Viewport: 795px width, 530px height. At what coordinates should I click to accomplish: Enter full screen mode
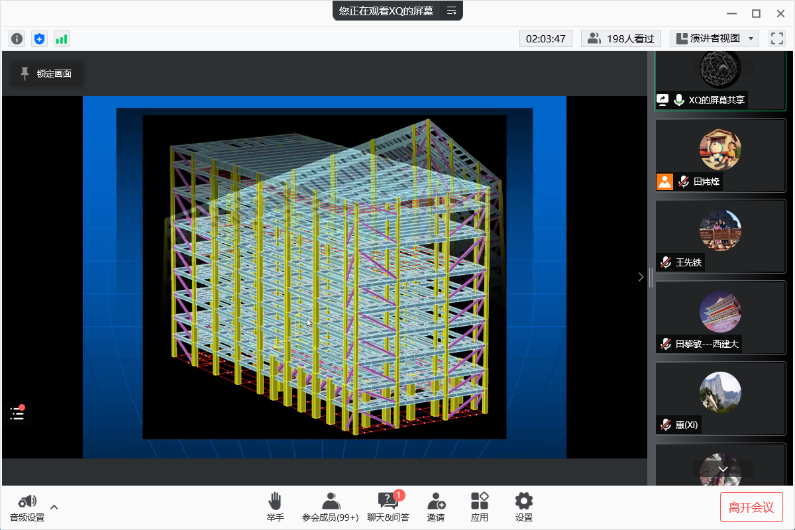(777, 39)
